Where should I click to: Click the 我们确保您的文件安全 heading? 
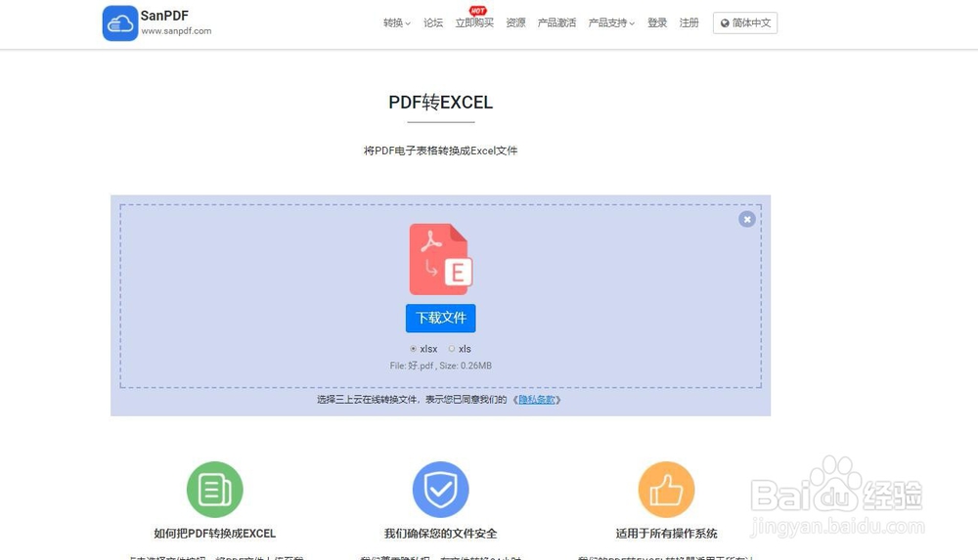pyautogui.click(x=440, y=534)
